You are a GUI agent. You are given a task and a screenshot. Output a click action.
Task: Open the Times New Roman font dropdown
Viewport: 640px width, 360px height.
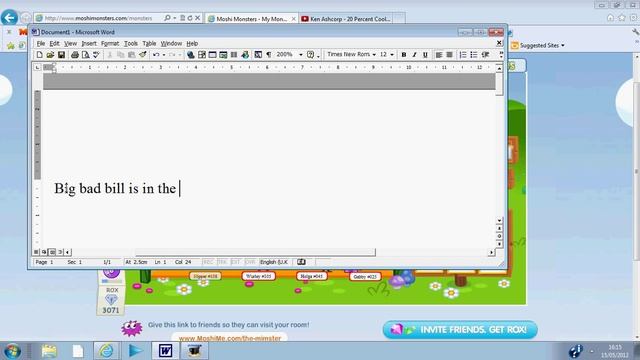pyautogui.click(x=374, y=55)
